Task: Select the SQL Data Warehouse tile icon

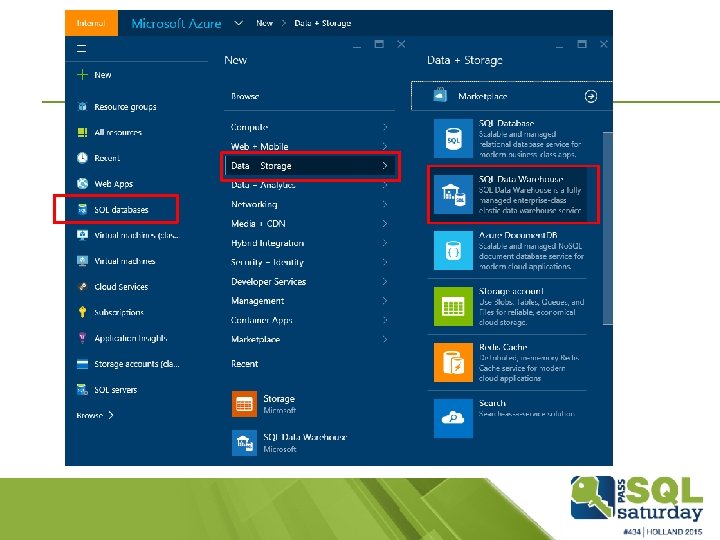Action: [x=453, y=194]
